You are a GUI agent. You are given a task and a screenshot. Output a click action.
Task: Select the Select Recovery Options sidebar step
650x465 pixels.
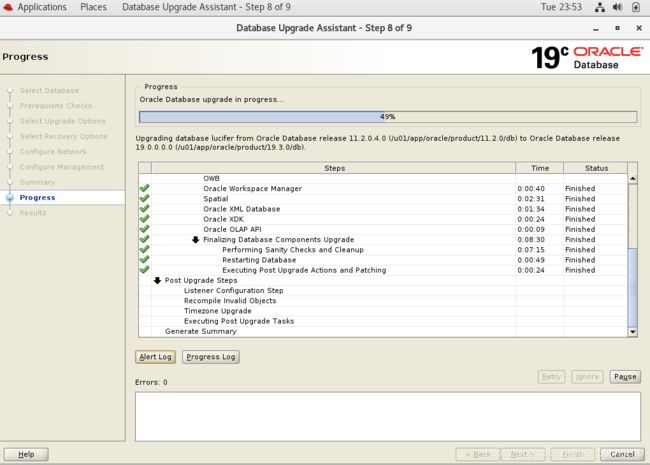coord(63,136)
